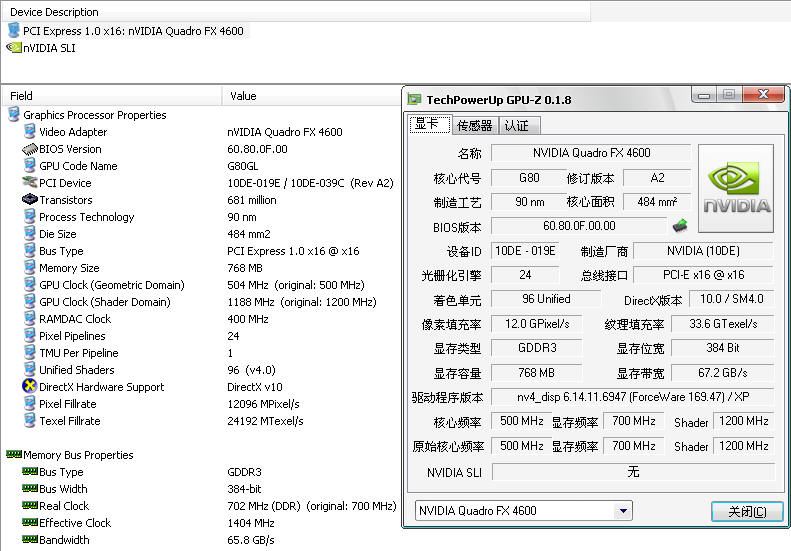Select the nVIDIA SLI device entry

tap(49, 48)
